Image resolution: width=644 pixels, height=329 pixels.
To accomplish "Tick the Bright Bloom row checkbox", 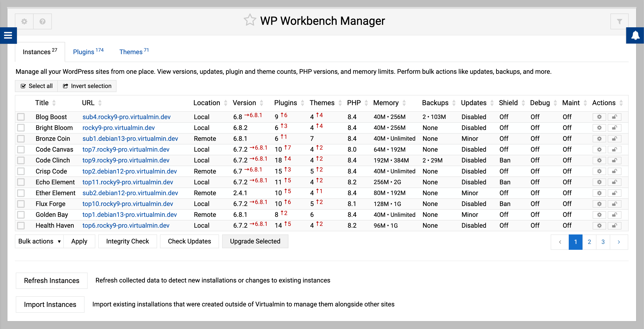I will (x=21, y=128).
